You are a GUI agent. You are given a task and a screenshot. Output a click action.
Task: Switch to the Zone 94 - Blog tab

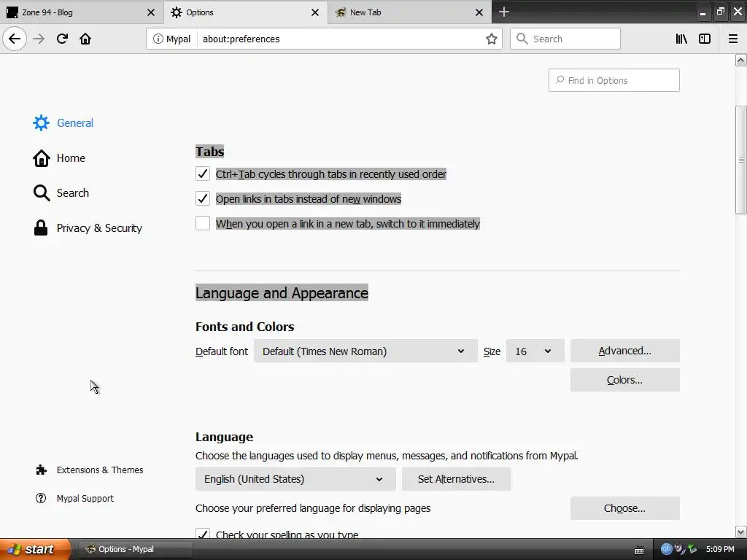[81, 12]
